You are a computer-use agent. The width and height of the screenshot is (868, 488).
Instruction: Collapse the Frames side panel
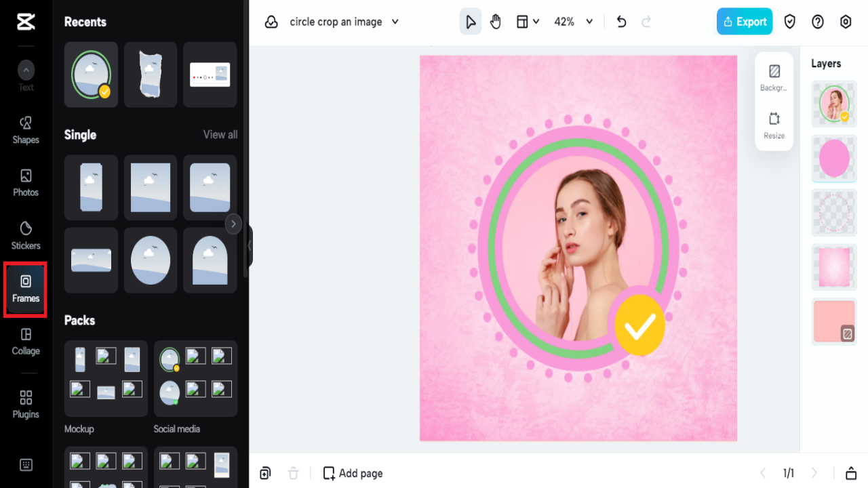point(250,246)
